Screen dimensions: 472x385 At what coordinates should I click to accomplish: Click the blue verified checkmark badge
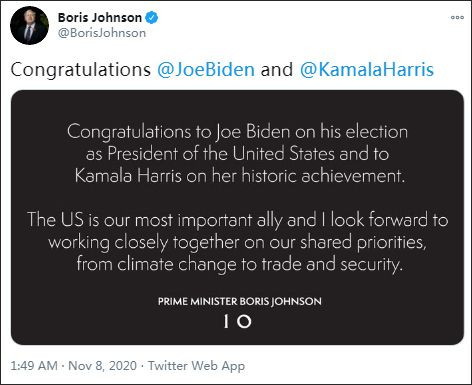[x=151, y=18]
